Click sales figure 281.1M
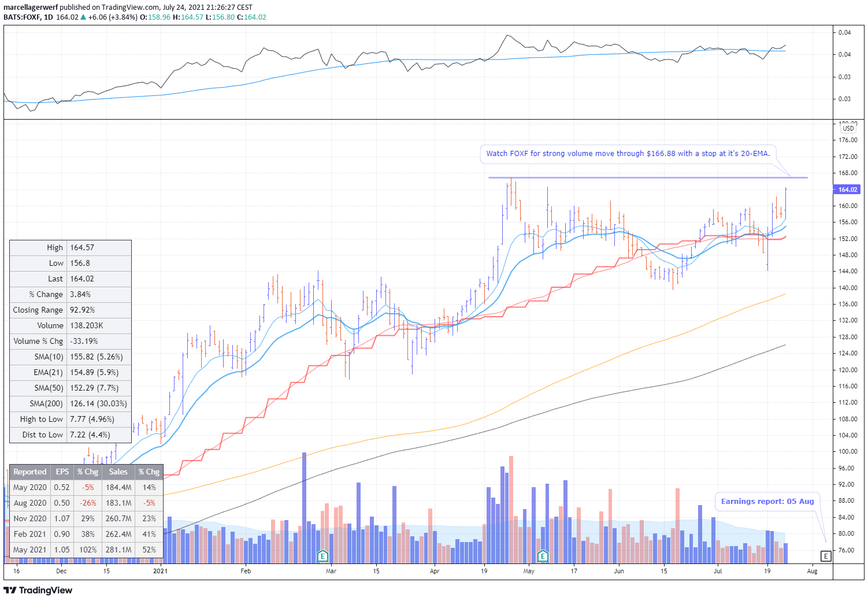The width and height of the screenshot is (868, 601). click(118, 550)
